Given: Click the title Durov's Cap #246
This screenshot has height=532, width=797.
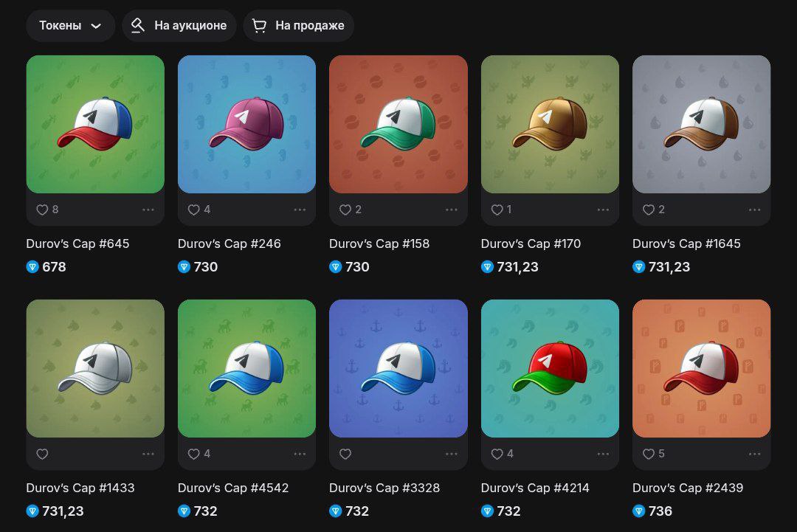Looking at the screenshot, I should (x=230, y=243).
